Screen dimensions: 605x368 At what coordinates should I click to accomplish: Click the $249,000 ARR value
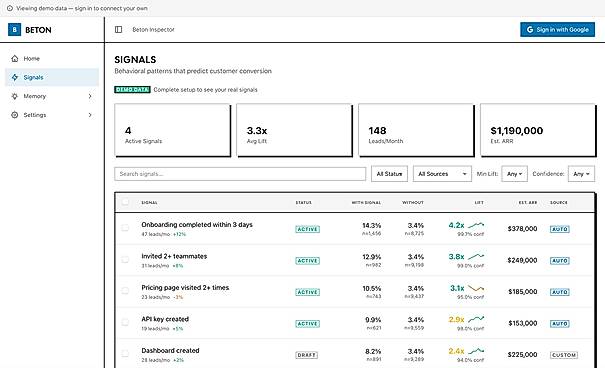(x=522, y=260)
